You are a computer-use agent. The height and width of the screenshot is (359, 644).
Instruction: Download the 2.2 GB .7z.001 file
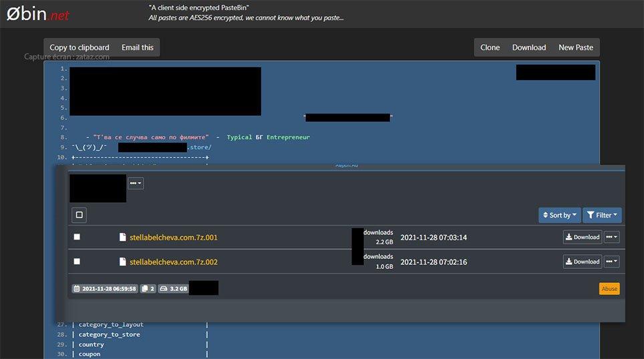(x=583, y=237)
